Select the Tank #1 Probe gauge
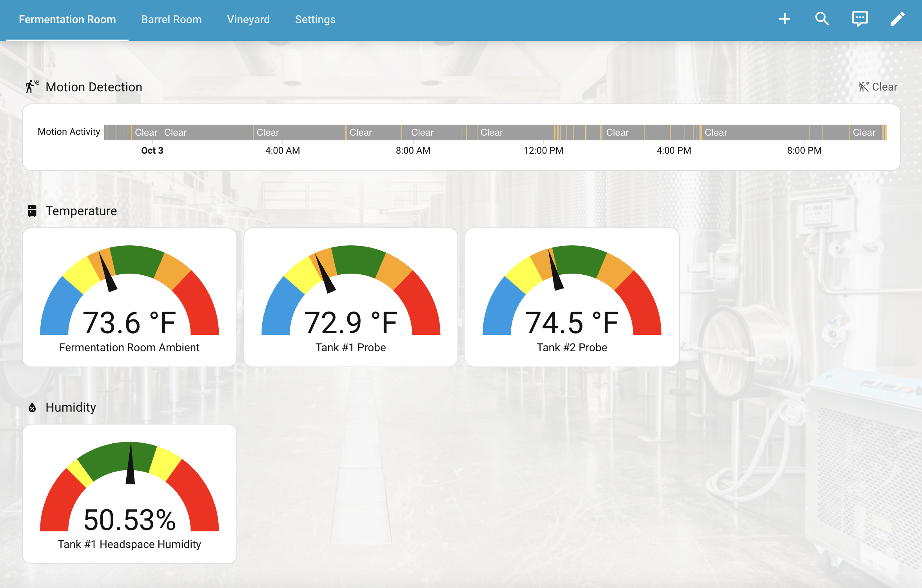 tap(351, 298)
